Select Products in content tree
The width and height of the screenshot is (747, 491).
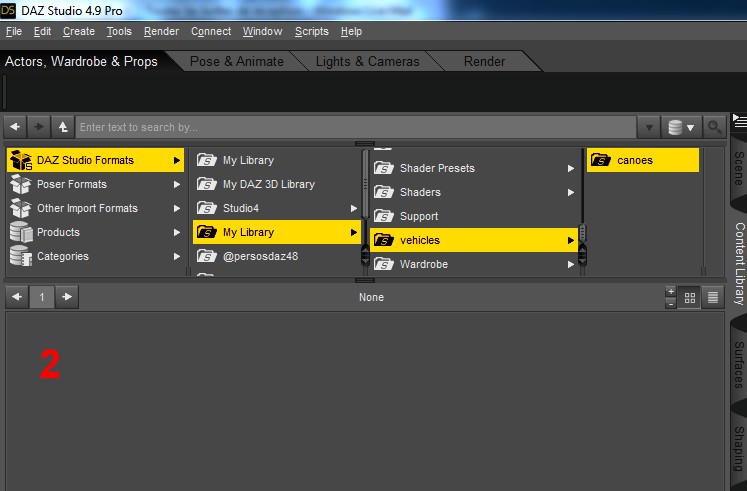coord(95,232)
